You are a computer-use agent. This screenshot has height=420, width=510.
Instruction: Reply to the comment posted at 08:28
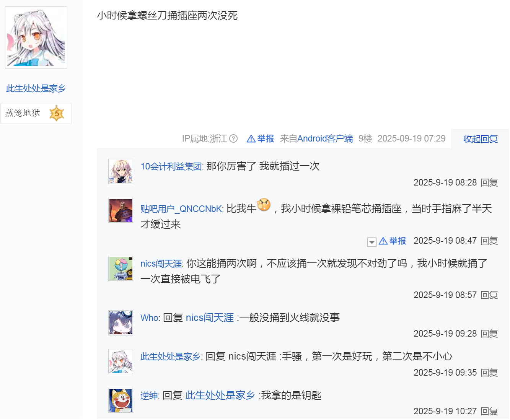pyautogui.click(x=489, y=182)
